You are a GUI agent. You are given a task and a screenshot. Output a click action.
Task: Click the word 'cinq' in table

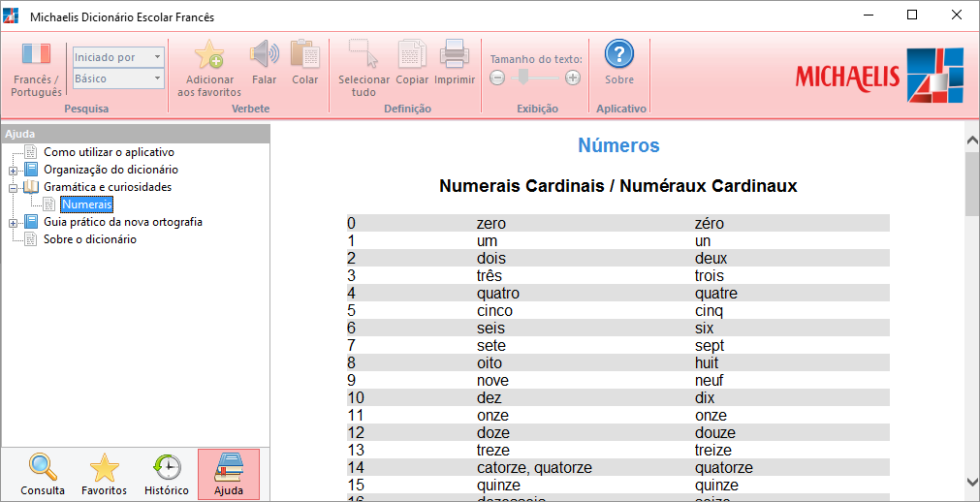[x=709, y=311]
